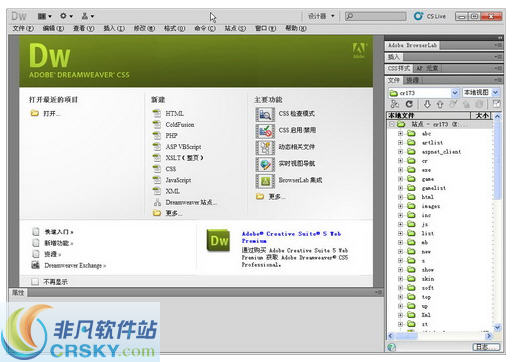Open the 编辑(E) menu
The height and width of the screenshot is (362, 514).
53,28
